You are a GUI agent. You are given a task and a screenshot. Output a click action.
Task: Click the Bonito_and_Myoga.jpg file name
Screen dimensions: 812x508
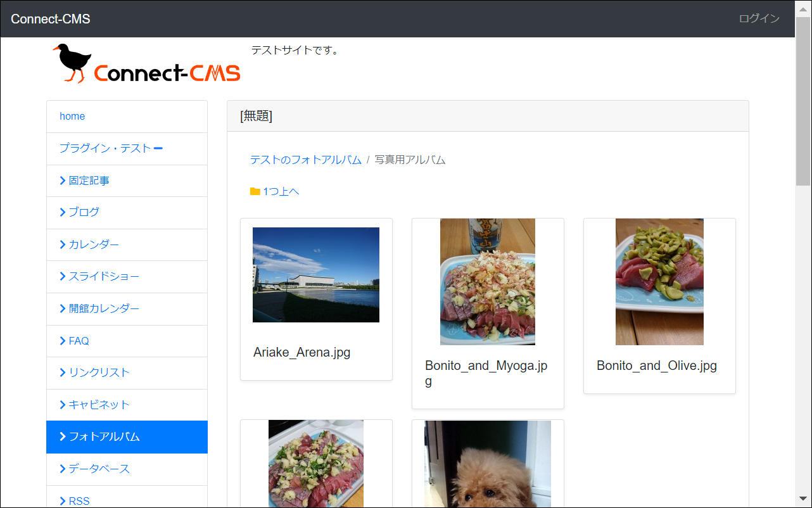pos(486,373)
